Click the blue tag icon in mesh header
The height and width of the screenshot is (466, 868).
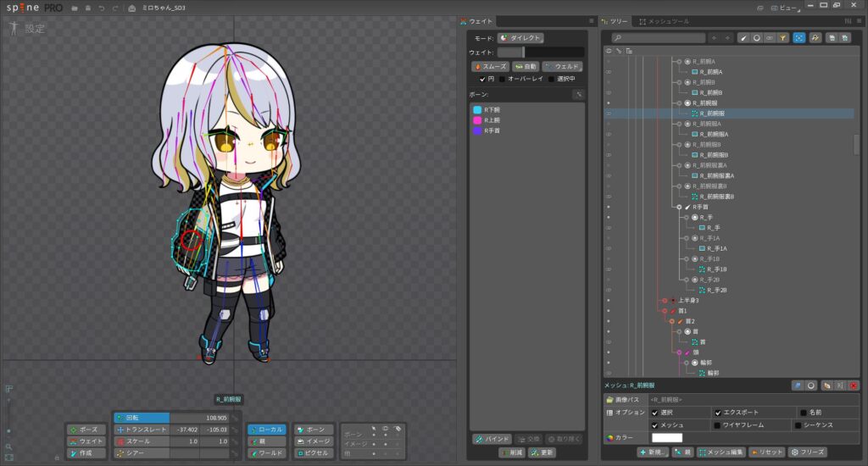(x=797, y=386)
